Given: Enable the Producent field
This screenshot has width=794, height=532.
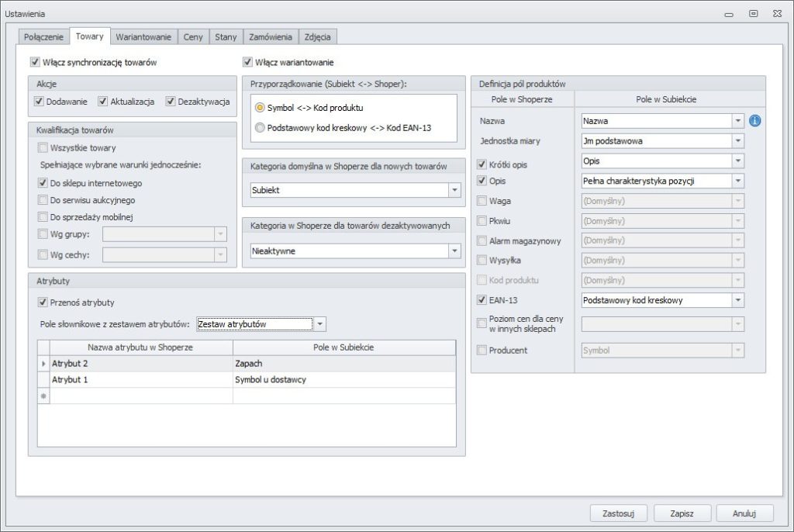Looking at the screenshot, I should tap(482, 350).
